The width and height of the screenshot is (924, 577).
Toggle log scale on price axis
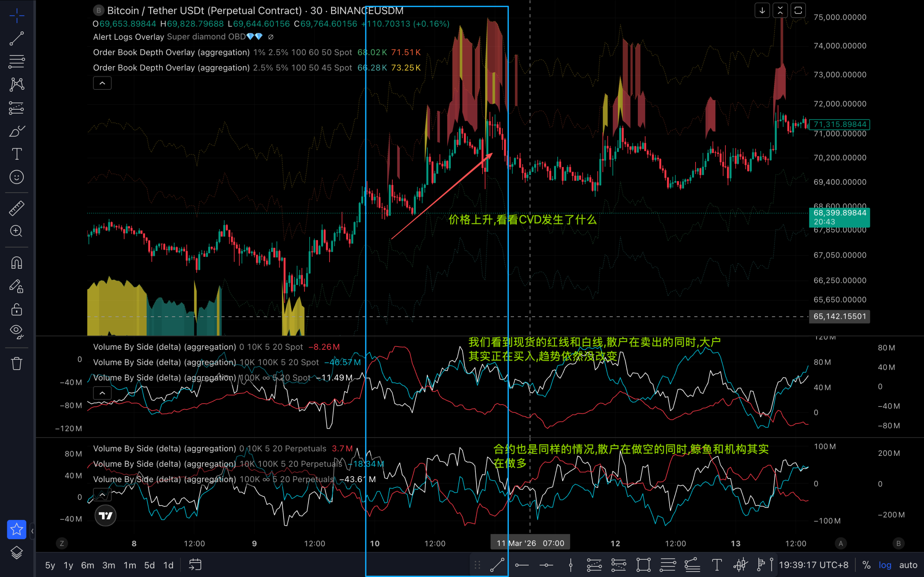[885, 565]
